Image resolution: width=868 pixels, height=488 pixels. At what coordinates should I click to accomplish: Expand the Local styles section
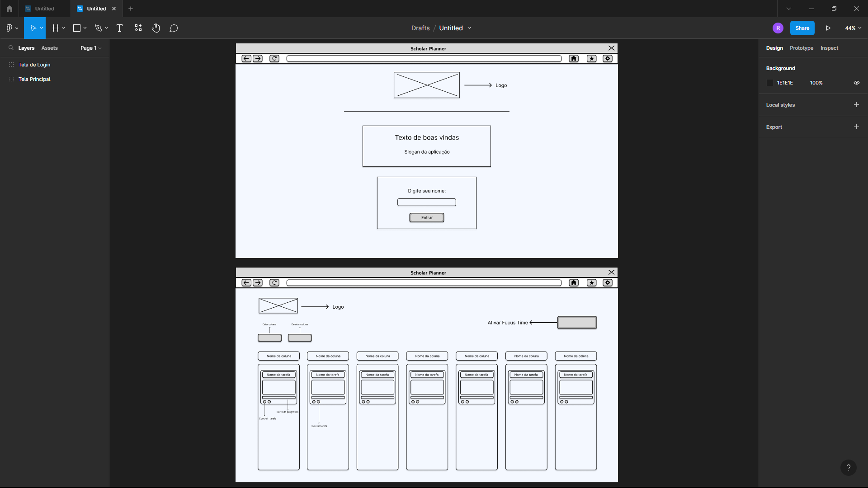click(x=857, y=105)
